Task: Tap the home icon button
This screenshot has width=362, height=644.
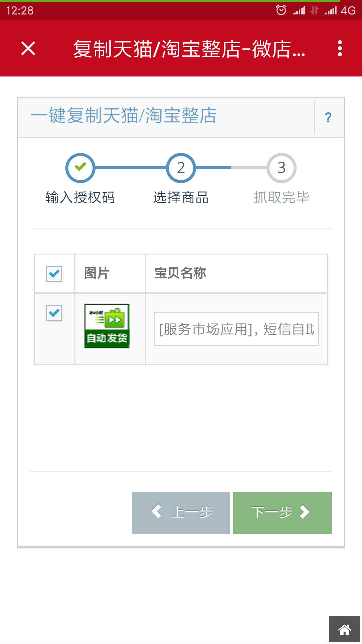Action: (x=344, y=629)
